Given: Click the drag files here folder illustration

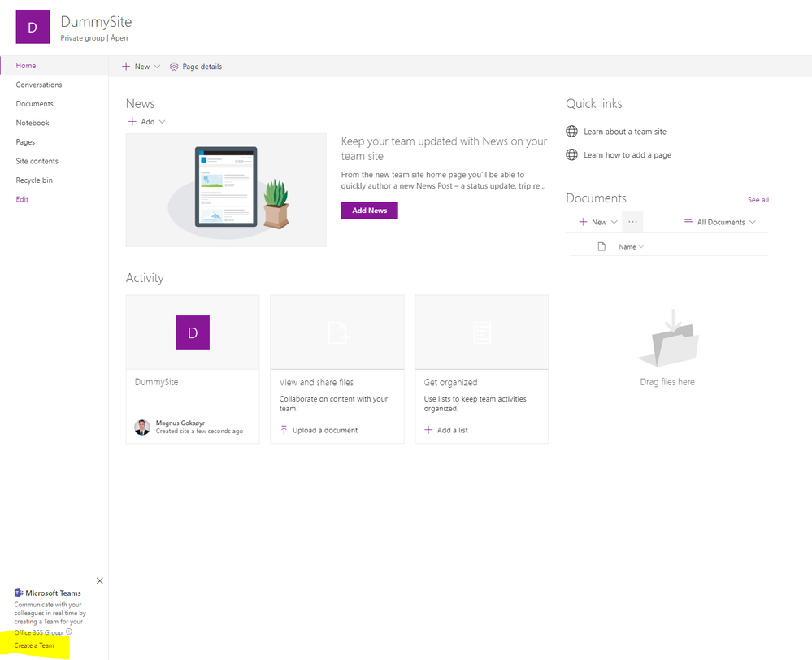Looking at the screenshot, I should [x=668, y=338].
